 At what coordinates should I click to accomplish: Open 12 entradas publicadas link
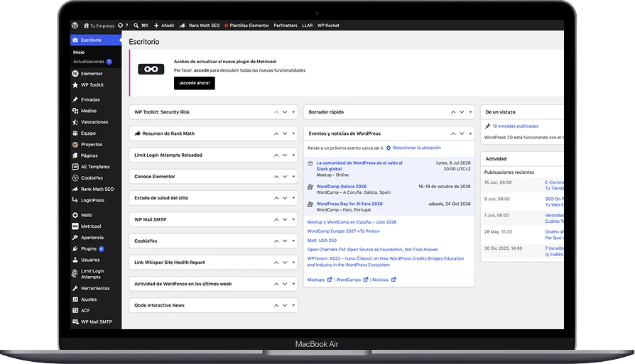click(x=515, y=126)
